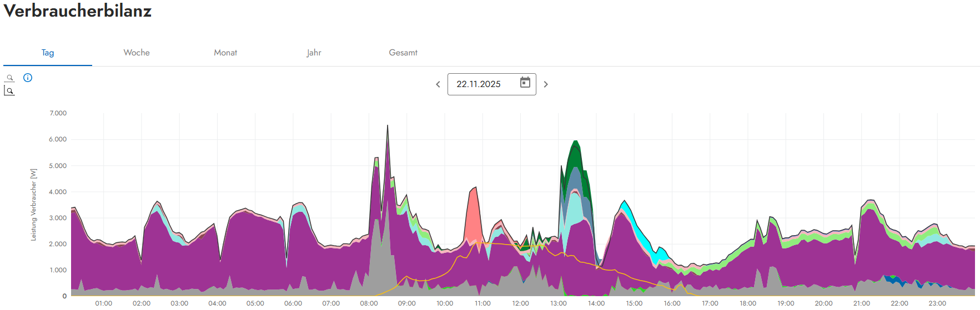
Task: Click the 23:00 label on time axis
Action: [937, 303]
